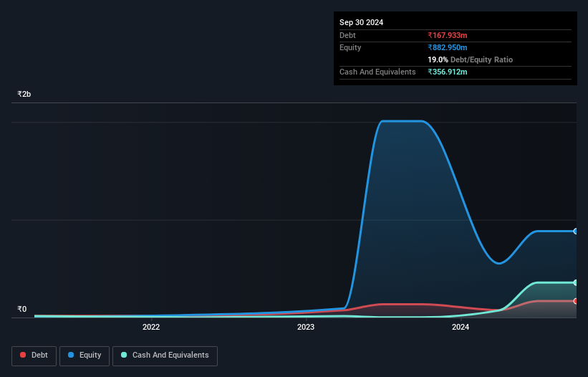Screen dimensions: 588x377
Task: Click the ₹2b axis label
Action: tap(24, 94)
